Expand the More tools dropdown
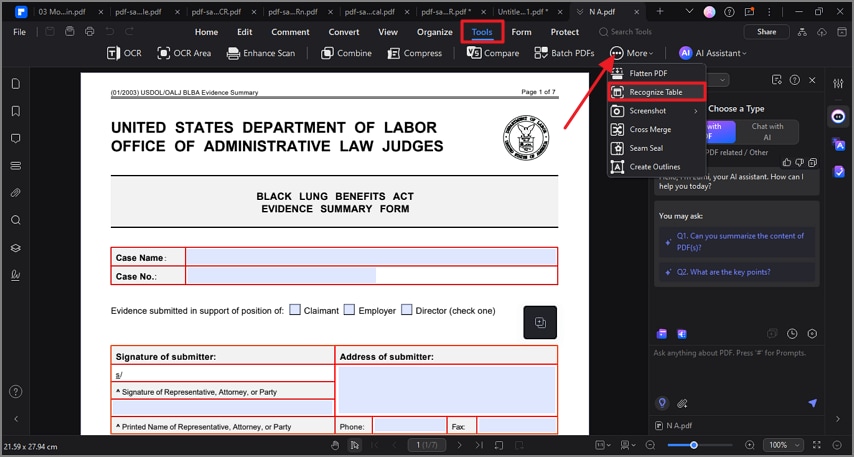This screenshot has height=457, width=854. click(631, 53)
